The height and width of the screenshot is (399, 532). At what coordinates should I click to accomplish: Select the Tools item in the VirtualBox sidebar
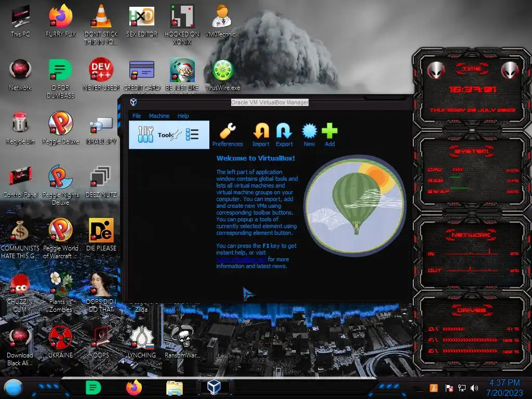pyautogui.click(x=169, y=135)
